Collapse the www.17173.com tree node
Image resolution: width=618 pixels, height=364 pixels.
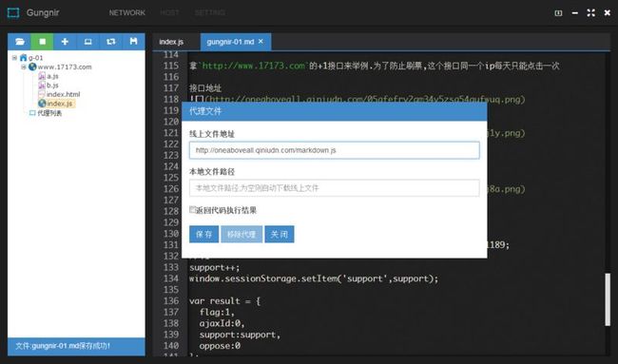pyautogui.click(x=24, y=67)
